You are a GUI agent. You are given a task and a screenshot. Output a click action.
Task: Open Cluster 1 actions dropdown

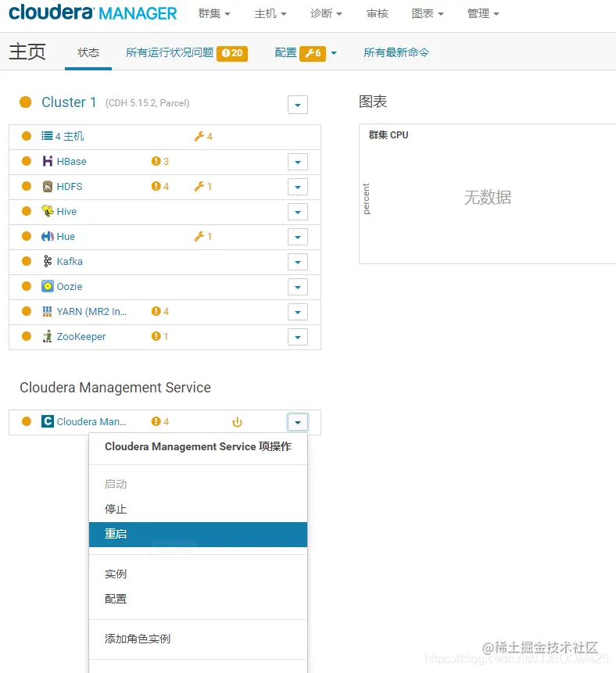[298, 105]
